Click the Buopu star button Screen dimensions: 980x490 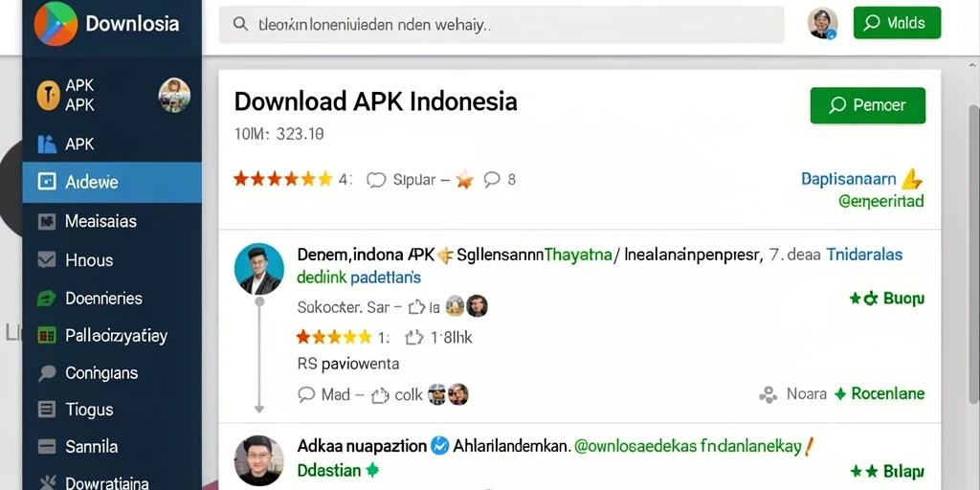[x=887, y=299]
